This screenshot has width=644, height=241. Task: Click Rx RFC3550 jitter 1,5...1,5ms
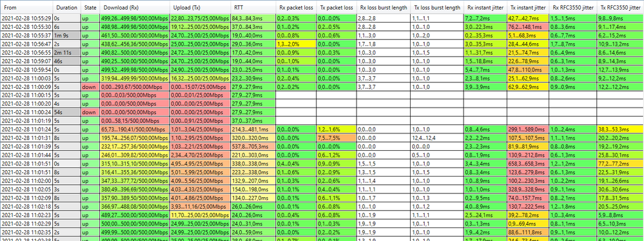click(x=573, y=19)
